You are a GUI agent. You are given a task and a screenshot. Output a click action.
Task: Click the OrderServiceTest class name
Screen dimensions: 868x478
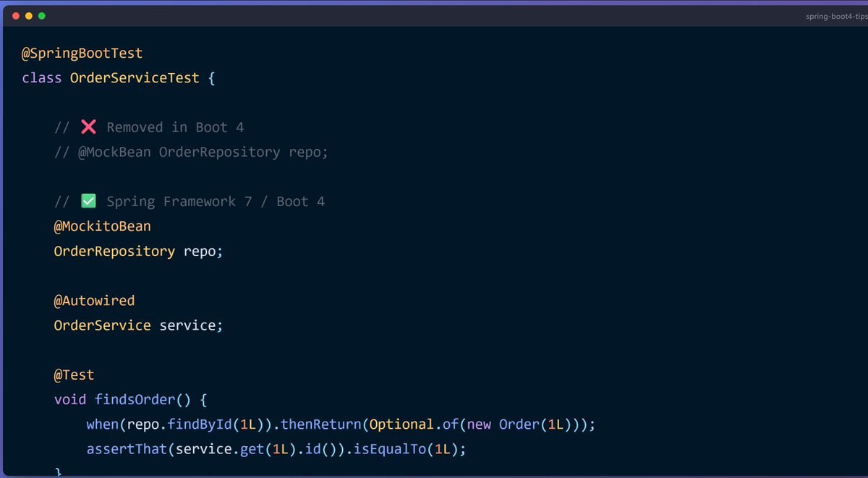[135, 78]
